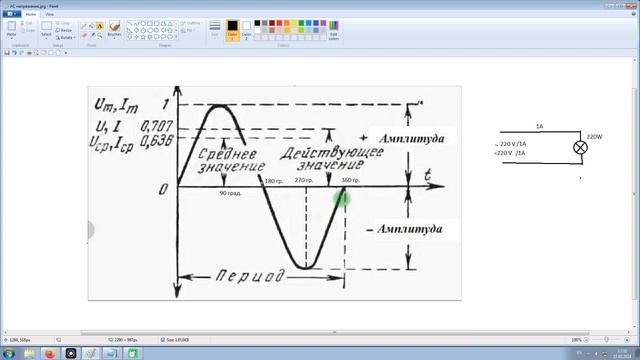Open Firefox from the taskbar

(x=50, y=353)
